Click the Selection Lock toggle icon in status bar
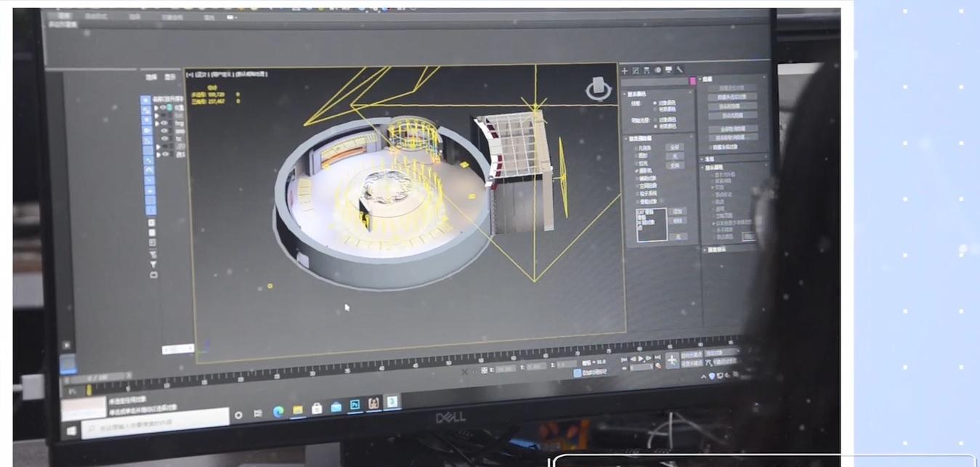The height and width of the screenshot is (467, 980). (x=475, y=371)
